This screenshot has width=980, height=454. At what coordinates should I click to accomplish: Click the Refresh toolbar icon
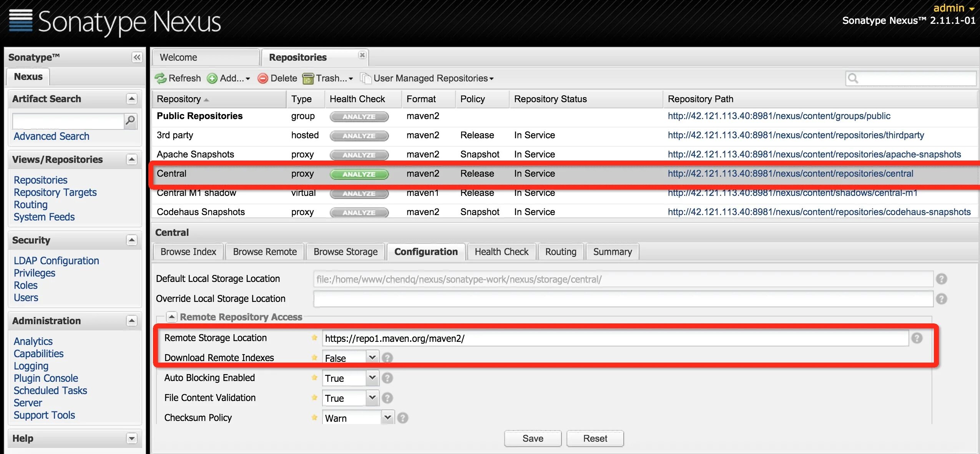[x=160, y=78]
